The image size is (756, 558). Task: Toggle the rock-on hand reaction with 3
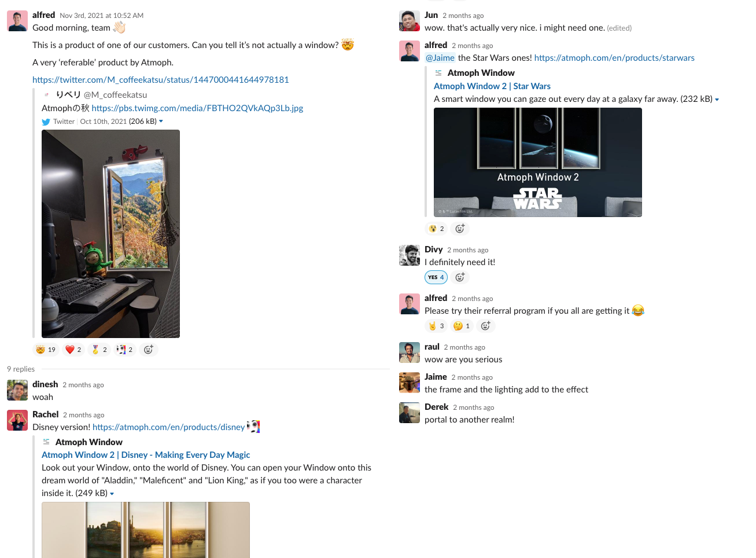(x=436, y=326)
